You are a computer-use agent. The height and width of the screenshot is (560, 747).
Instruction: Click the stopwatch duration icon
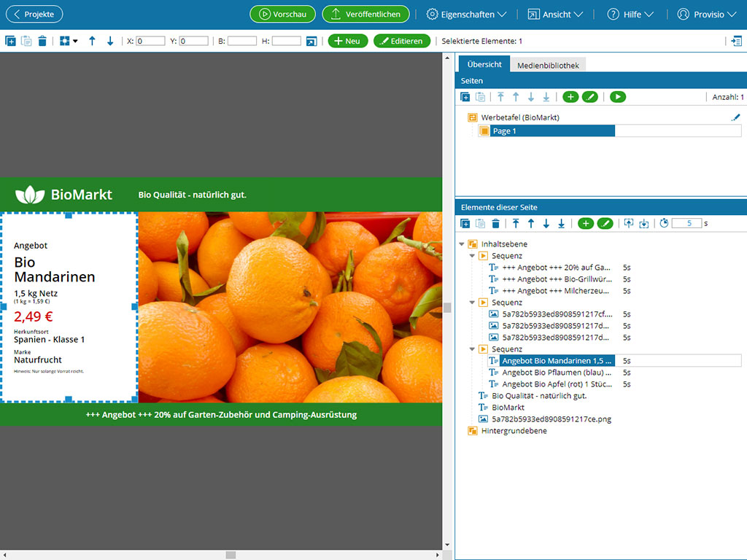(x=664, y=224)
